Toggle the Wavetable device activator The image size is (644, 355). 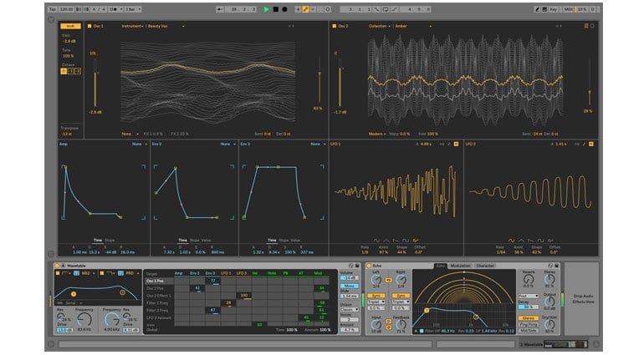pyautogui.click(x=57, y=266)
